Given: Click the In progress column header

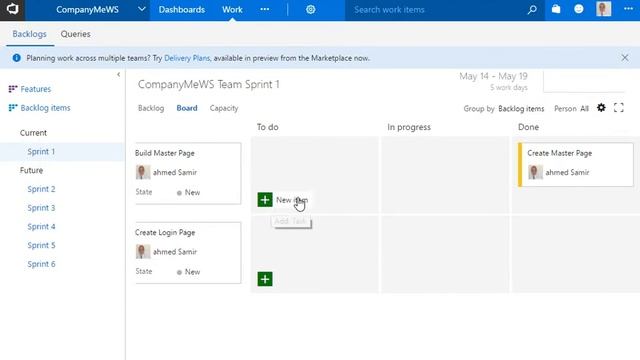Looking at the screenshot, I should (409, 127).
